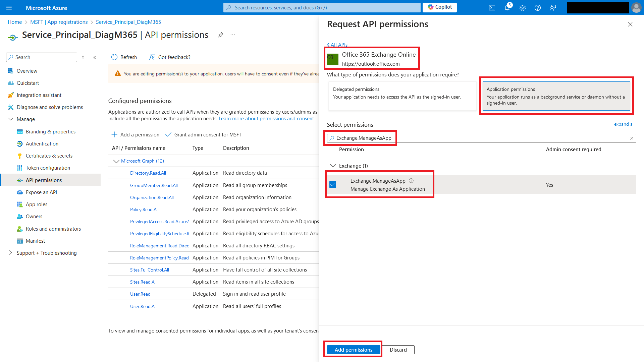Click the expand all link
This screenshot has height=362, width=644.
[x=624, y=124]
